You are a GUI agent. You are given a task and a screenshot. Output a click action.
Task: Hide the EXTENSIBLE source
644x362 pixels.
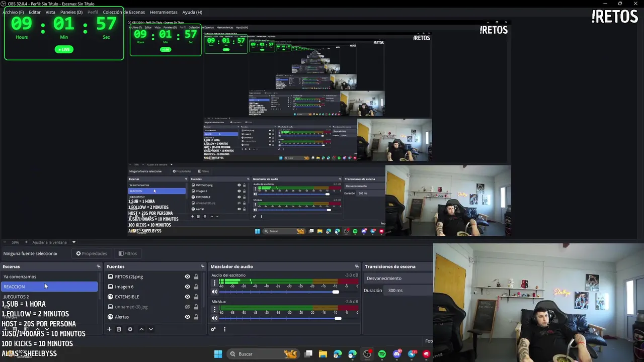[x=187, y=297]
